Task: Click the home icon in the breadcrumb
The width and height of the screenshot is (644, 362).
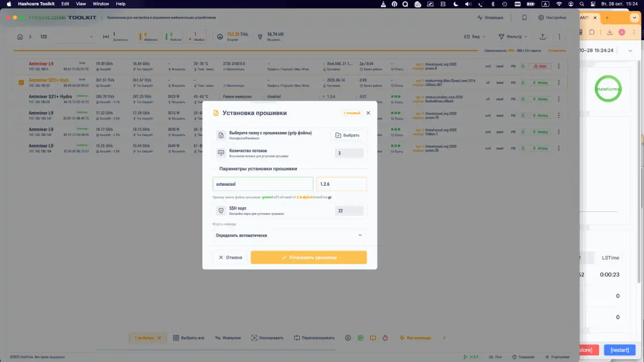Action: pos(20,37)
